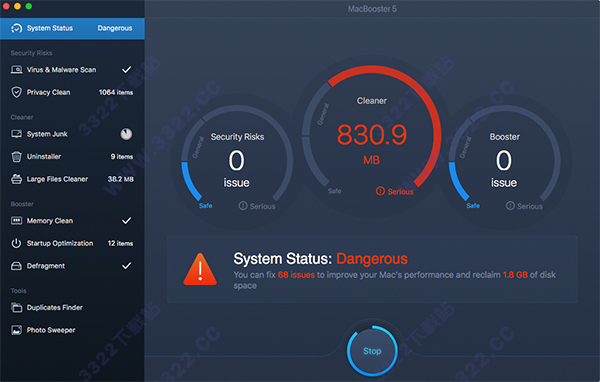Click the Memory Clean chip icon
This screenshot has height=382, width=600.
(16, 221)
